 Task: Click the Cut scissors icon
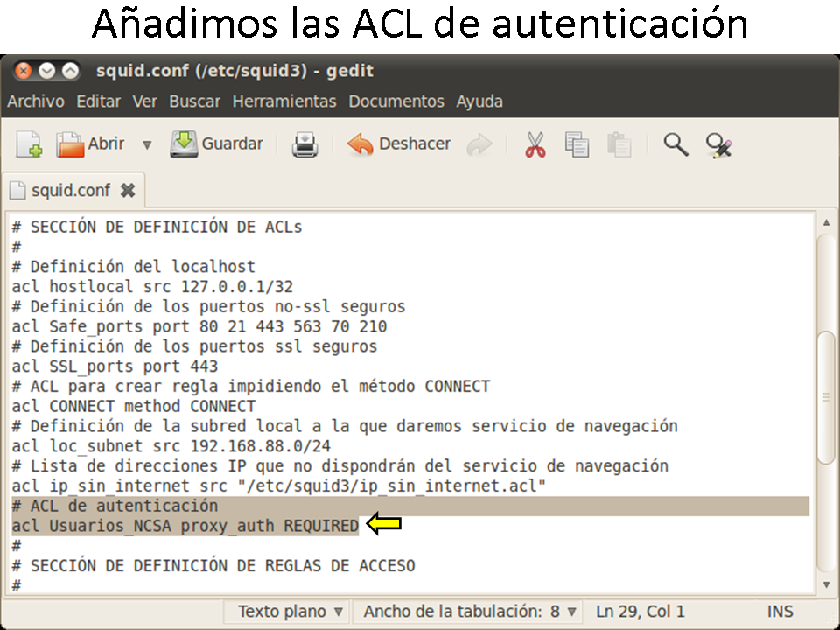pos(535,144)
